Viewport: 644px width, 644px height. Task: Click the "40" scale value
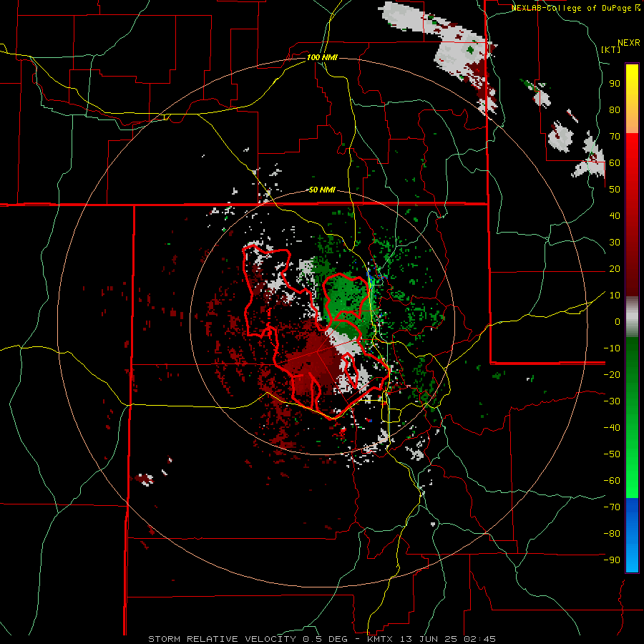615,216
